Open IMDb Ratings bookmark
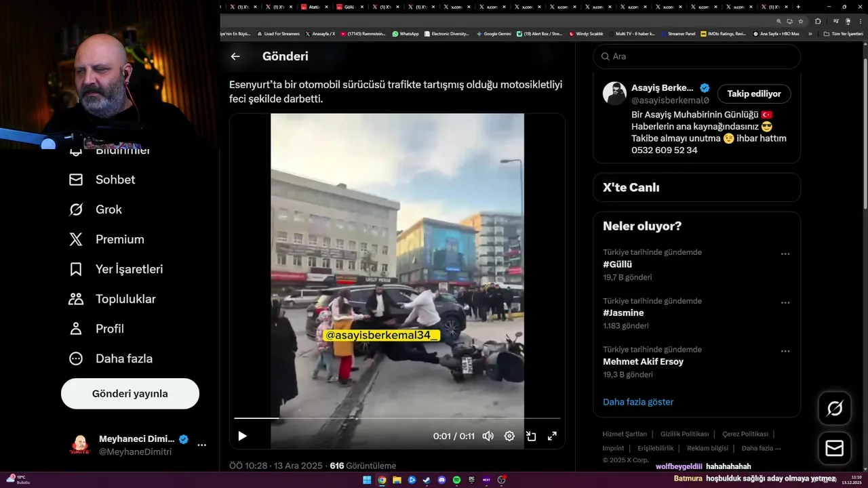The width and height of the screenshot is (868, 488). point(723,33)
